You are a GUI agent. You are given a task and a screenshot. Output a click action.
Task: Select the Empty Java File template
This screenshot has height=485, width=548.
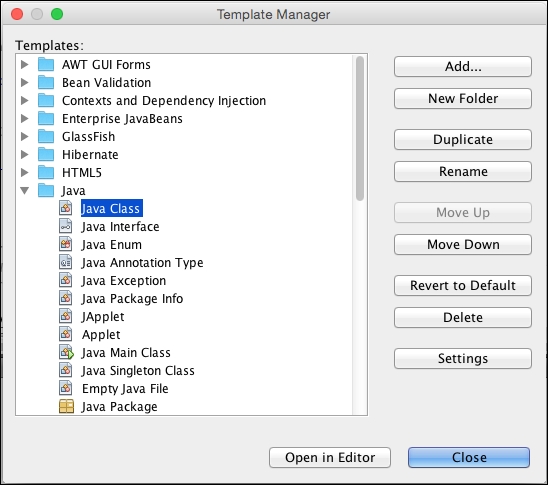(x=125, y=389)
